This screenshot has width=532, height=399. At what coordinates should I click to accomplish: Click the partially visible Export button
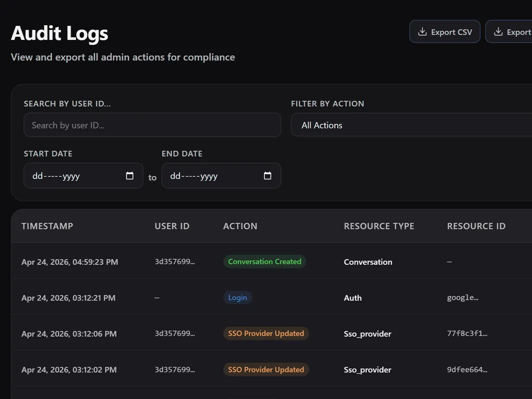pos(509,32)
